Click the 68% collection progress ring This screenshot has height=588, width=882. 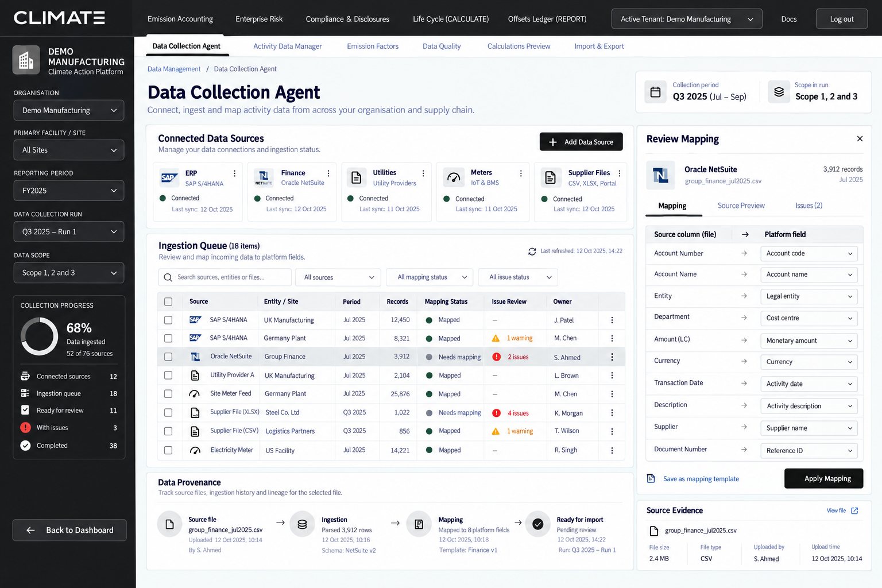click(x=40, y=336)
